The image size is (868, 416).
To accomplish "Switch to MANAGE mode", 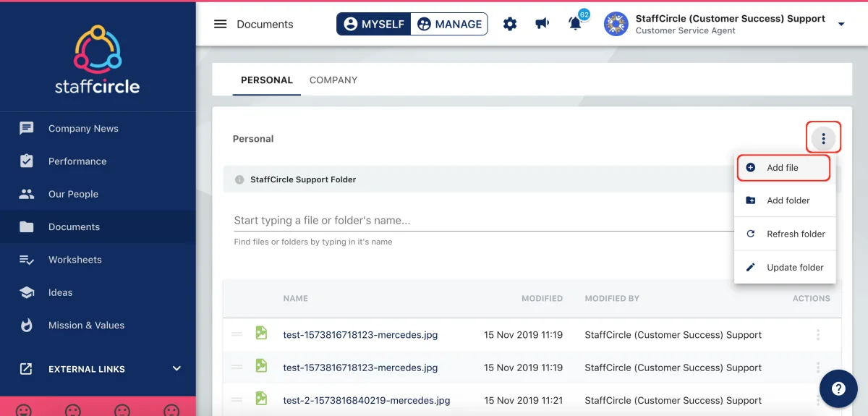I will click(x=449, y=24).
